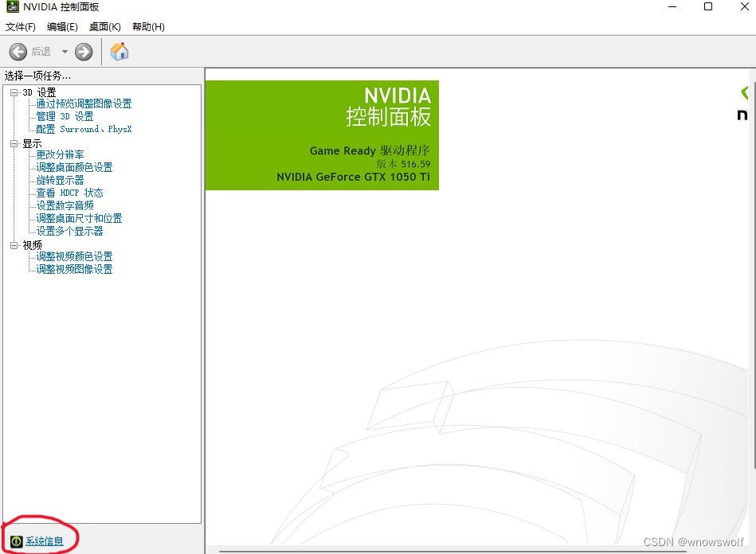
Task: Select 通过预览调整图像设置
Action: click(84, 103)
